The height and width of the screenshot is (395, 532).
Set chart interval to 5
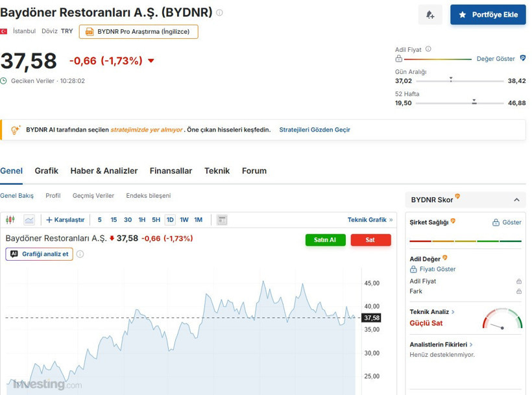(99, 220)
